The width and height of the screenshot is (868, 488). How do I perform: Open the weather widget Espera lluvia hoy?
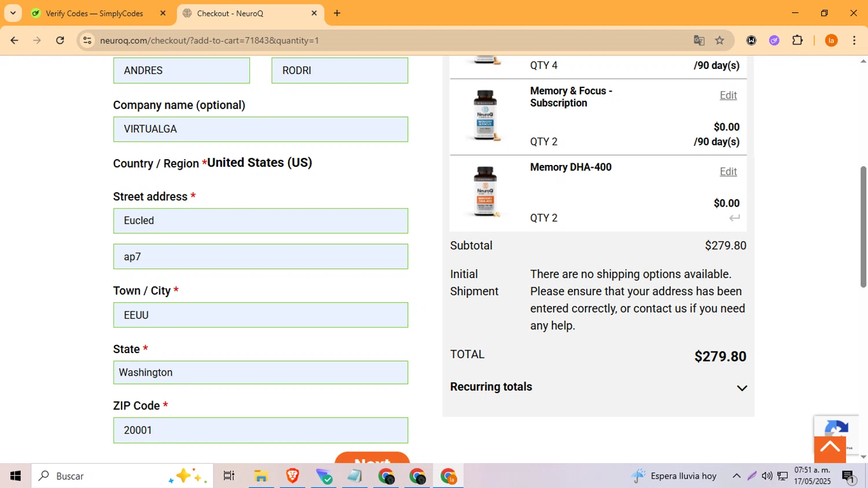(674, 476)
